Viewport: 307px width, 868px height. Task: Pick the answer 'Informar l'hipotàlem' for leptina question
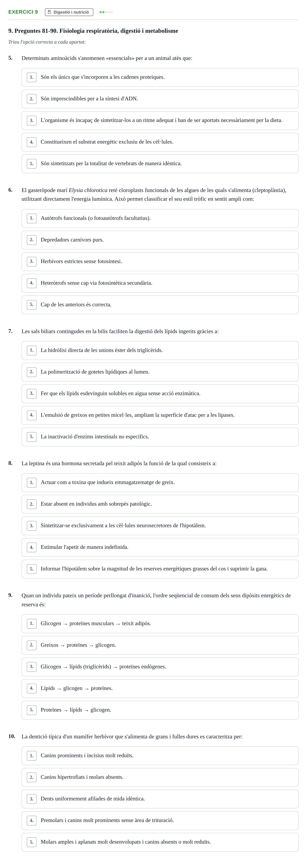point(160,569)
